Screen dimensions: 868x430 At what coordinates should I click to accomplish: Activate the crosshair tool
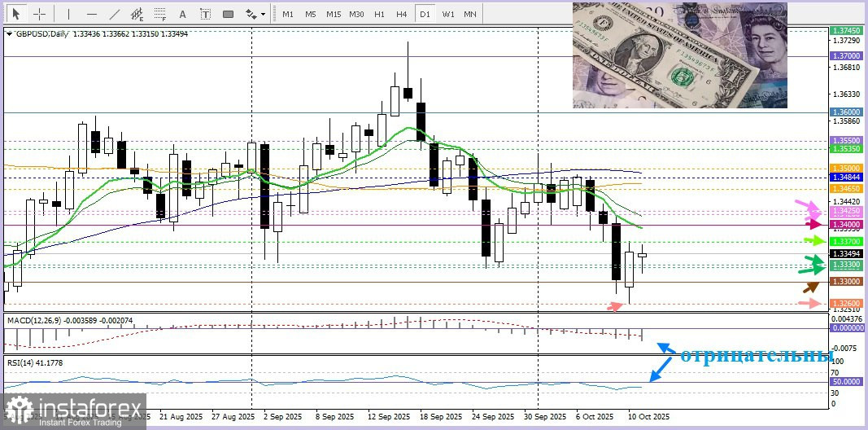[x=39, y=14]
